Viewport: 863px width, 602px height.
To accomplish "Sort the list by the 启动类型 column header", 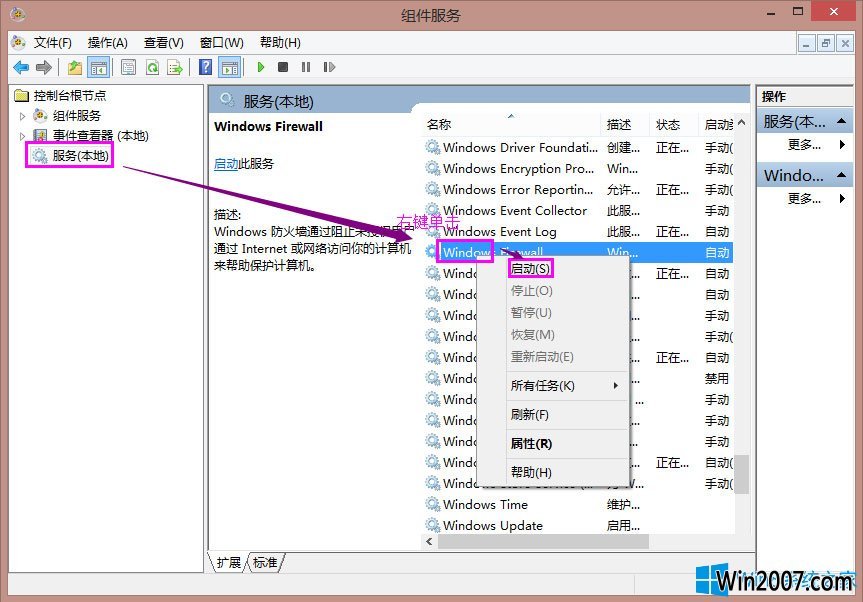I will coord(716,125).
